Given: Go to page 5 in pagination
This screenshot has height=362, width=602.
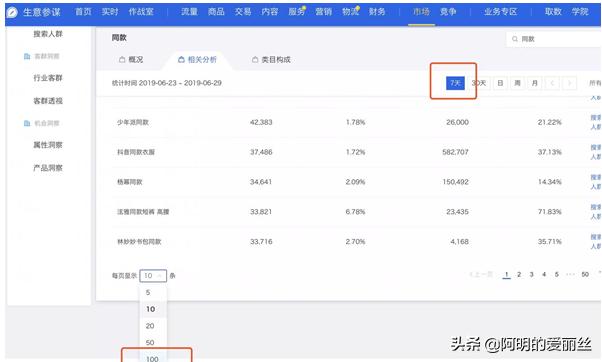Looking at the screenshot, I should 557,274.
